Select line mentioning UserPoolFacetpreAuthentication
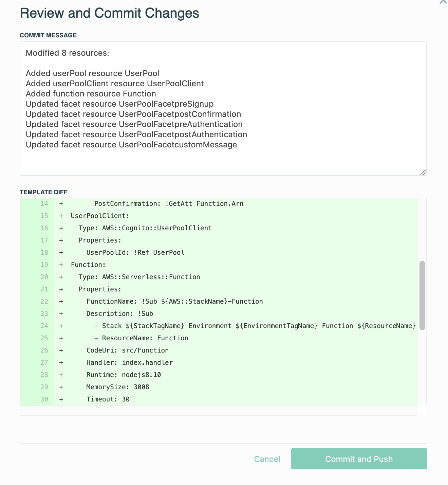 pyautogui.click(x=134, y=124)
